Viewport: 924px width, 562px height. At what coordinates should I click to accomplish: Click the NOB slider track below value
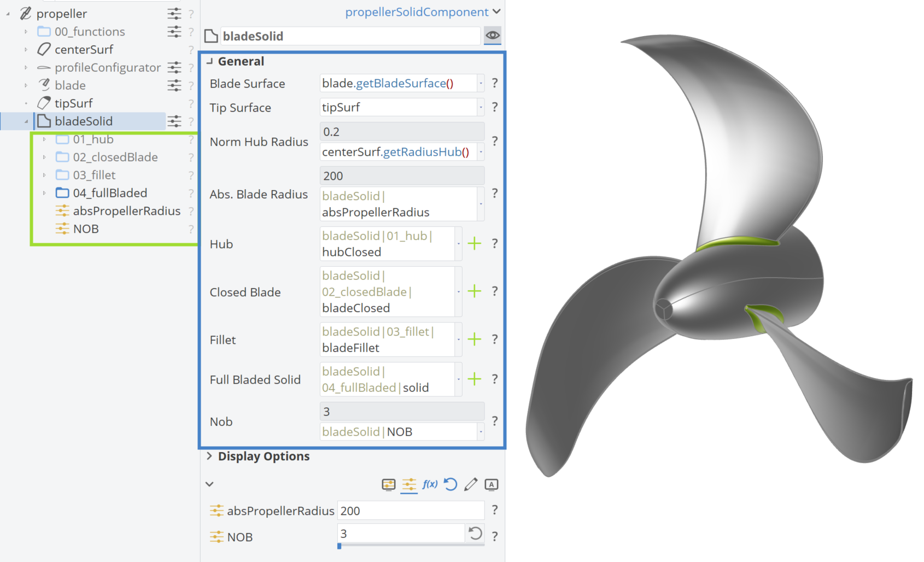click(411, 545)
